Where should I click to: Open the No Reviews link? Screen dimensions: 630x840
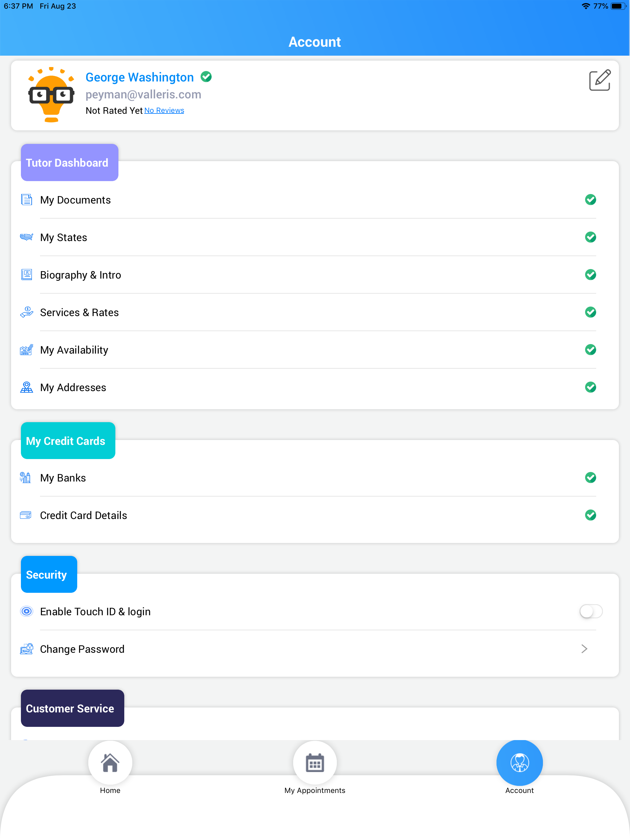164,110
